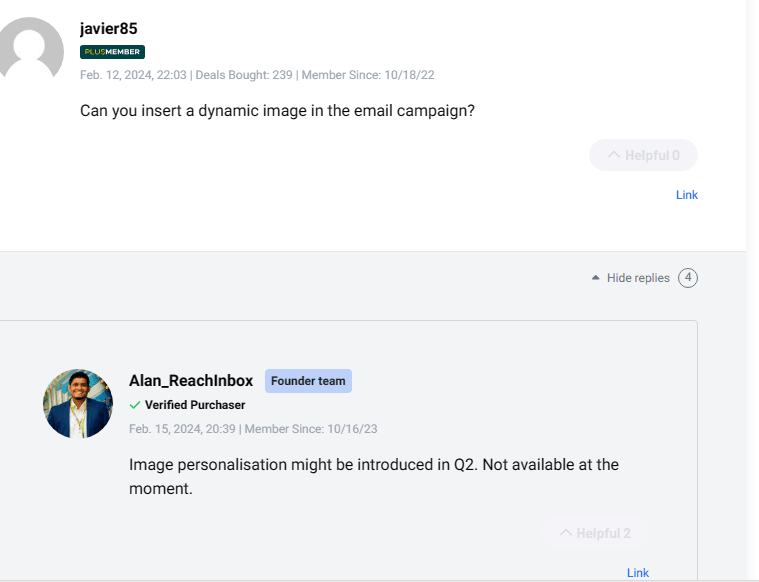Open the Alan_ReachInbox username profile
759x582 pixels.
191,381
